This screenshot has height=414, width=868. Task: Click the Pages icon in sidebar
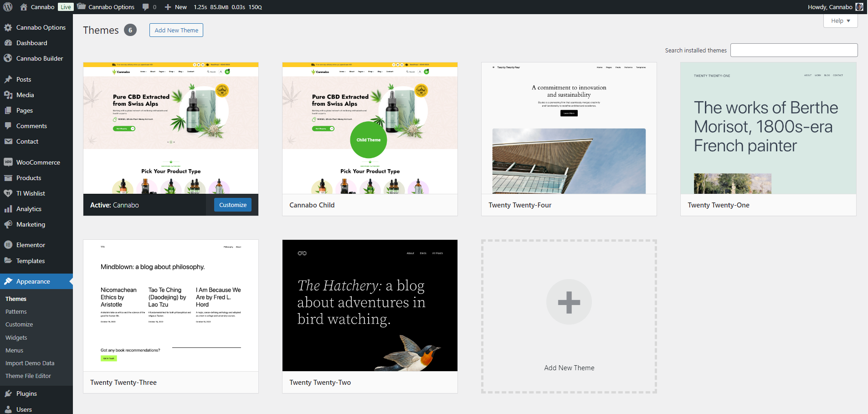coord(8,110)
